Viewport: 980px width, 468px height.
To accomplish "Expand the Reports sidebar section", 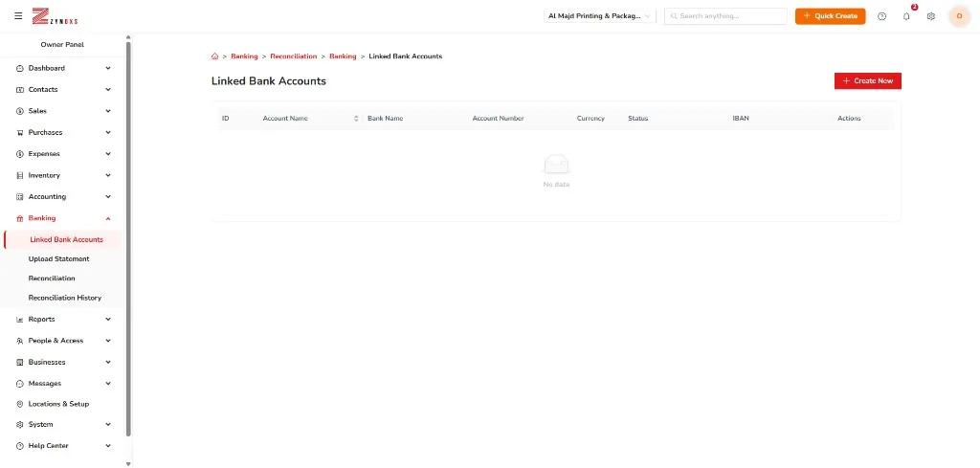I will 63,319.
